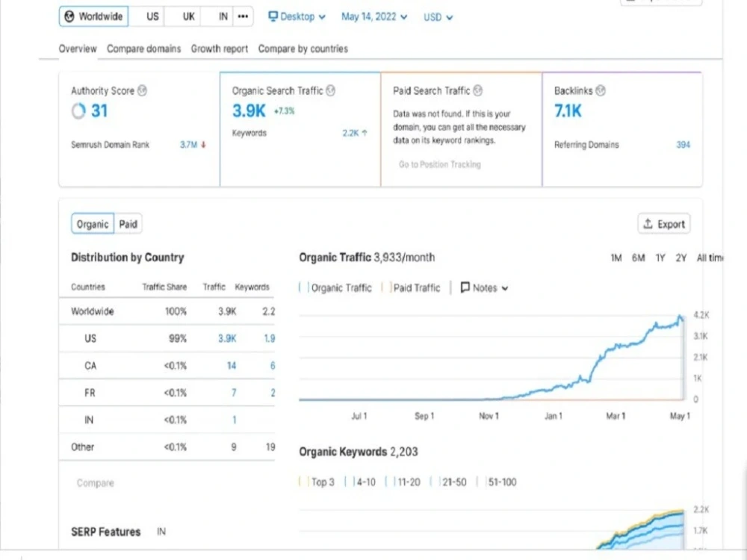Open Compare by countries tab

coord(303,49)
